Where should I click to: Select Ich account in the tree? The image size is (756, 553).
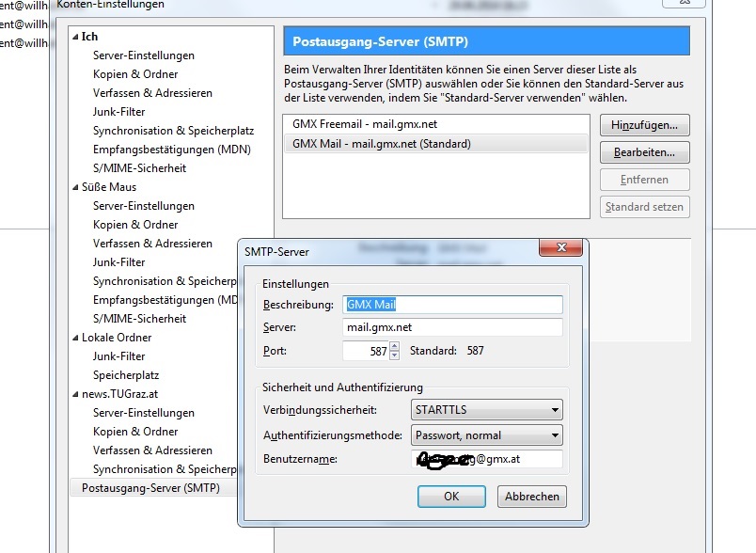click(x=89, y=37)
